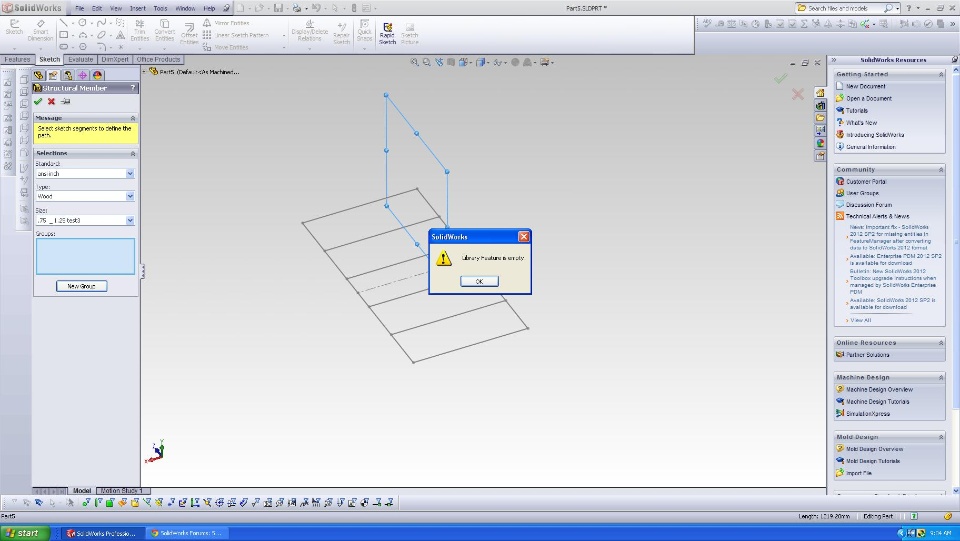960x541 pixels.
Task: Switch to the PropertyManager tab icon
Action: click(53, 75)
